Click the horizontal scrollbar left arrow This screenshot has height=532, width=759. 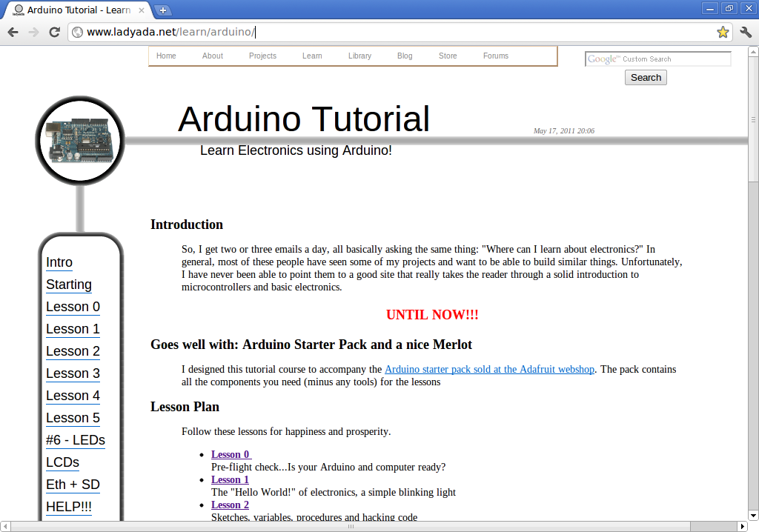(x=5, y=526)
